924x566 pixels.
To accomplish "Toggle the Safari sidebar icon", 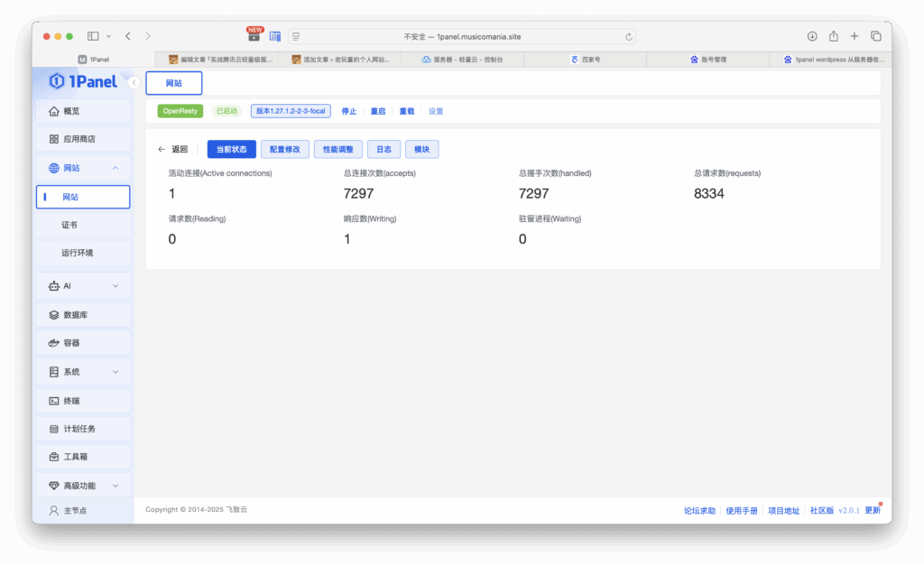I will click(93, 36).
